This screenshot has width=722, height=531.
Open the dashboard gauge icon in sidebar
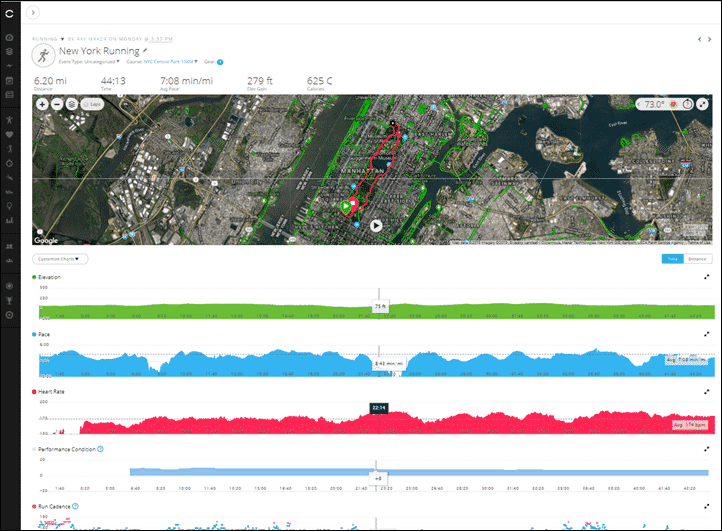point(10,37)
